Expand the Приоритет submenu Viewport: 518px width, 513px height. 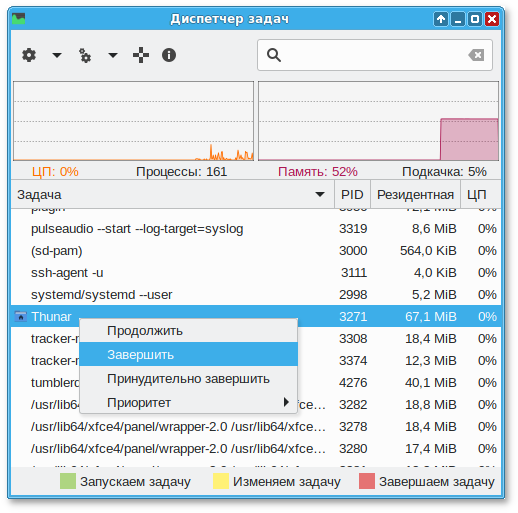[188, 402]
